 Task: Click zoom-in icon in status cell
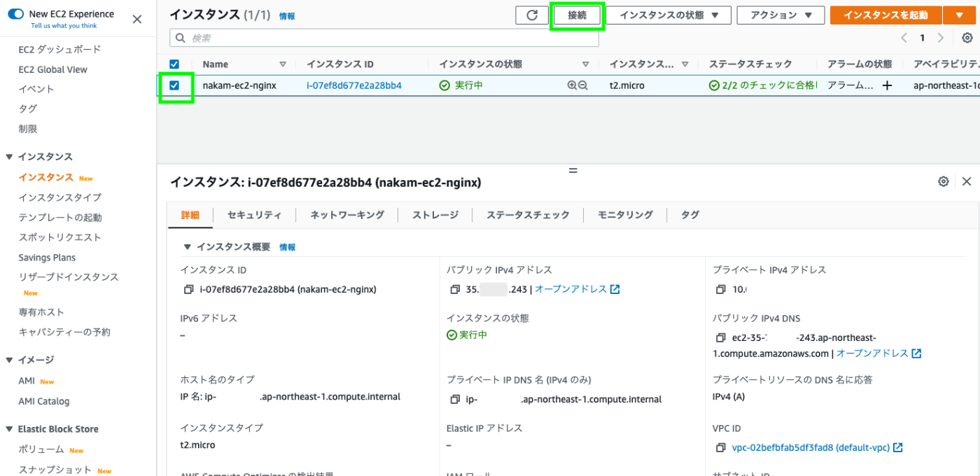tap(572, 85)
